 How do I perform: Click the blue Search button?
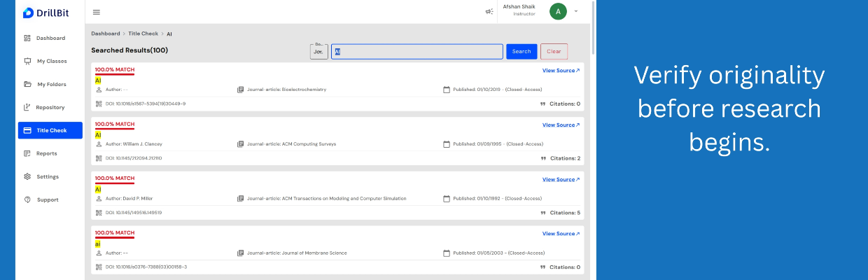[x=521, y=51]
